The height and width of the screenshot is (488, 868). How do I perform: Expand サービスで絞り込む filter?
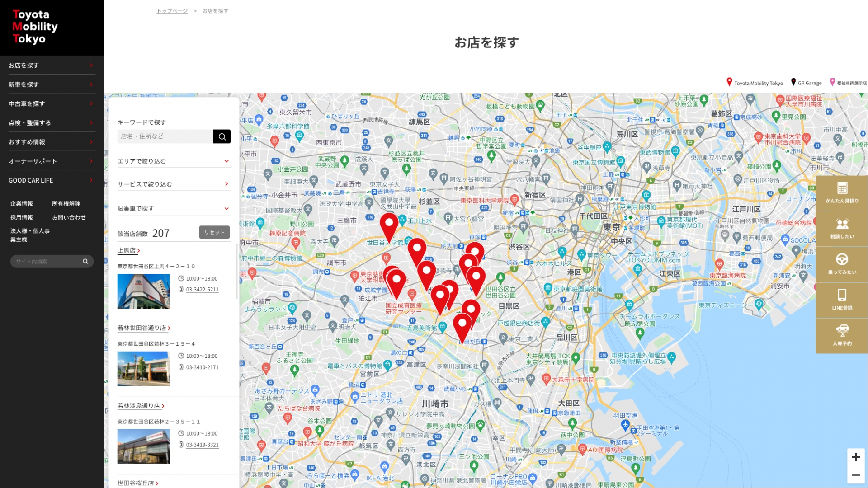[x=174, y=184]
